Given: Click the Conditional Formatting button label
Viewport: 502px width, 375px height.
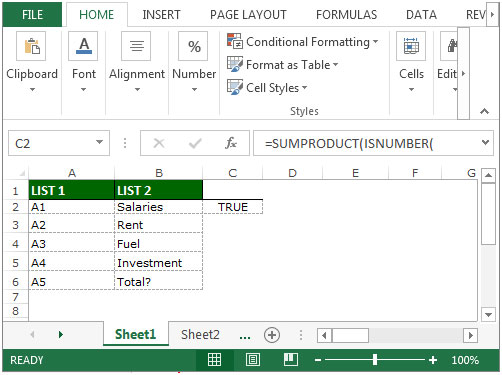Looking at the screenshot, I should (308, 42).
